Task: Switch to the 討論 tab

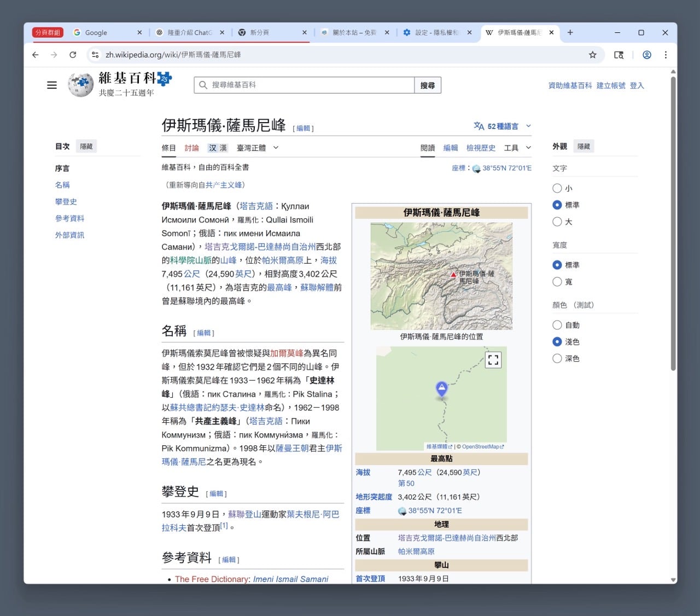Action: [191, 148]
